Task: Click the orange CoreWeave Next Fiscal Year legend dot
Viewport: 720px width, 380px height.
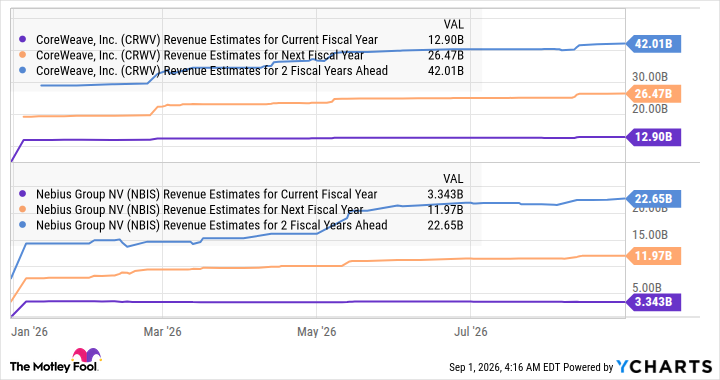Action: [x=22, y=56]
